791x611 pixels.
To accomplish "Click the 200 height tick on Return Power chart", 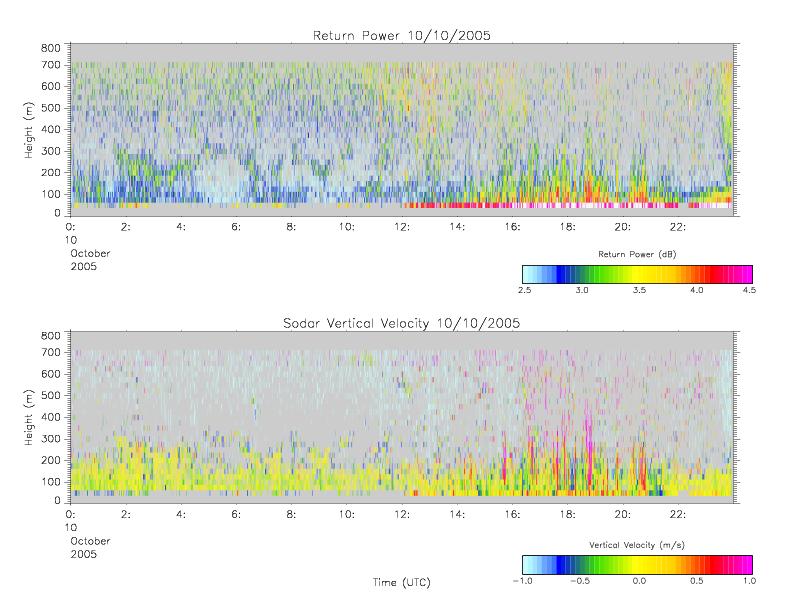I will coord(50,173).
